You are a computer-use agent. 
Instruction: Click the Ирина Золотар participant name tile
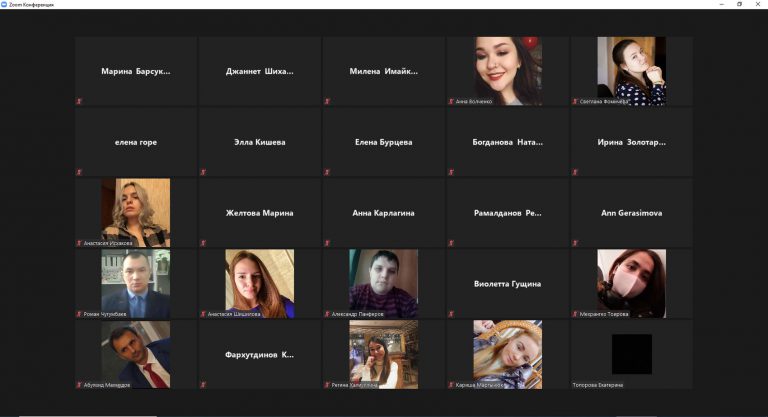631,142
